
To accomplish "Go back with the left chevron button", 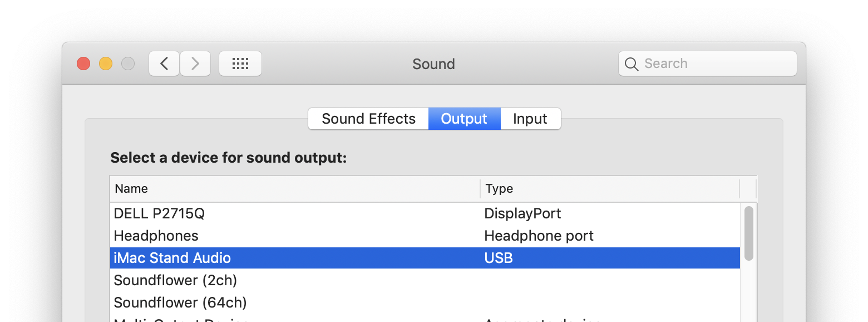I will point(164,64).
